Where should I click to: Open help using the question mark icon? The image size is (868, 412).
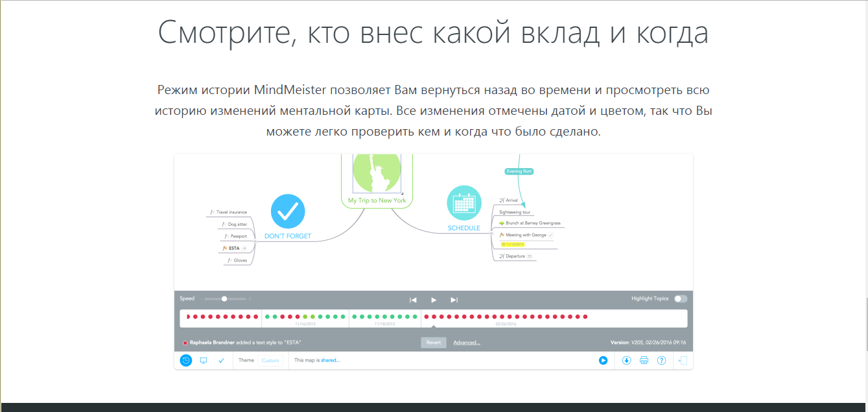click(x=661, y=360)
